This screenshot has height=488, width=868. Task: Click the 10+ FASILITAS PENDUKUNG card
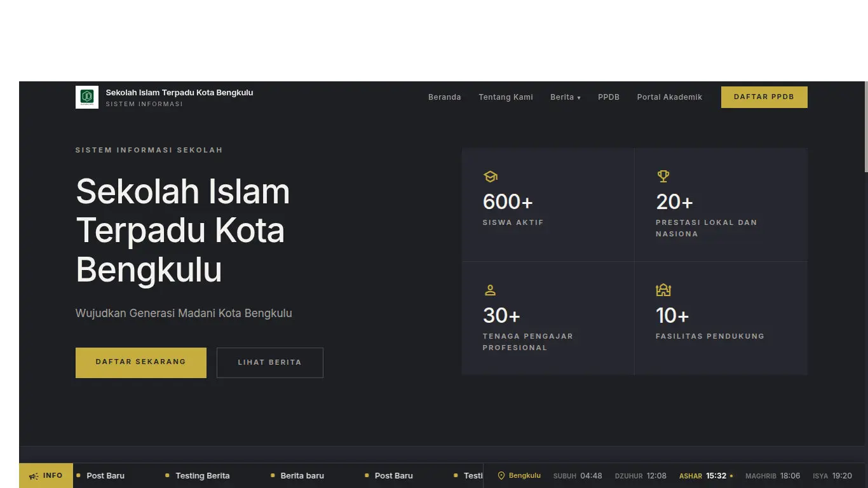721,318
